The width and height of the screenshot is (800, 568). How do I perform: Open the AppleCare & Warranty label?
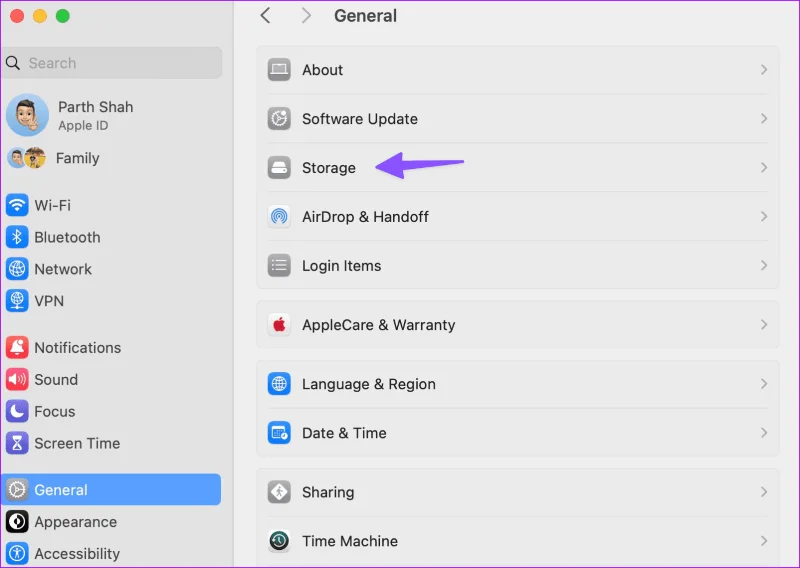tap(379, 325)
